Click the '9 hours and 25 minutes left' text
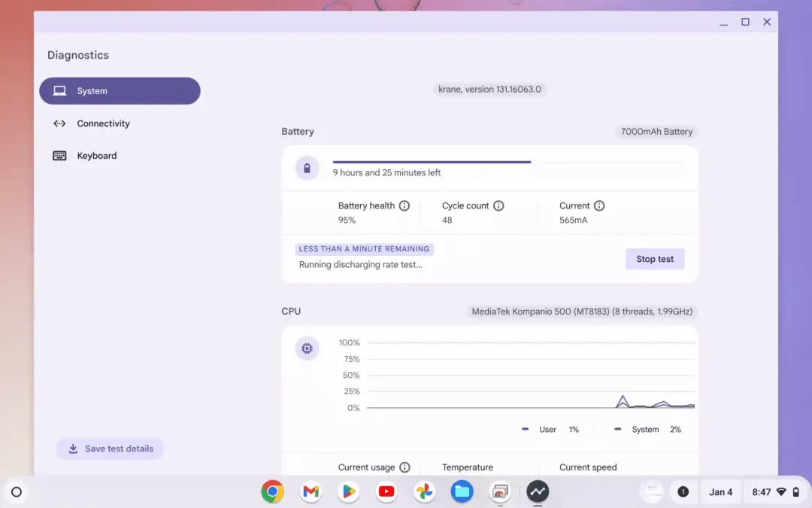This screenshot has width=812, height=508. click(386, 172)
